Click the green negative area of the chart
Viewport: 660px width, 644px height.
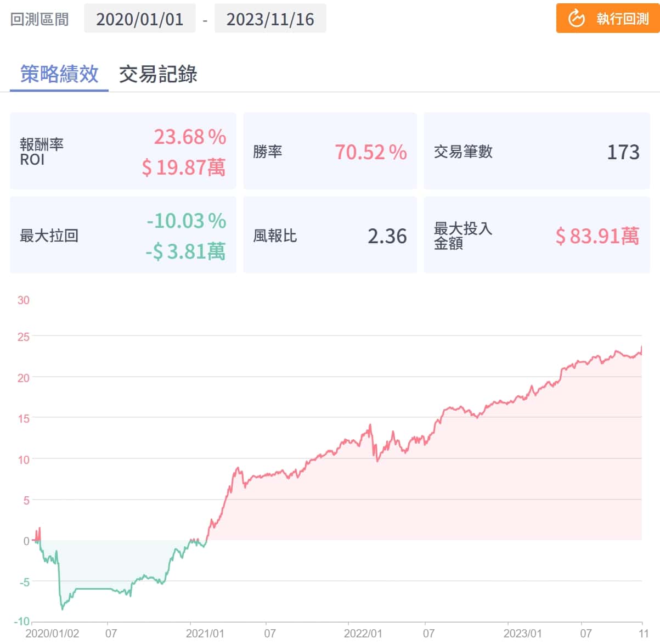110,565
